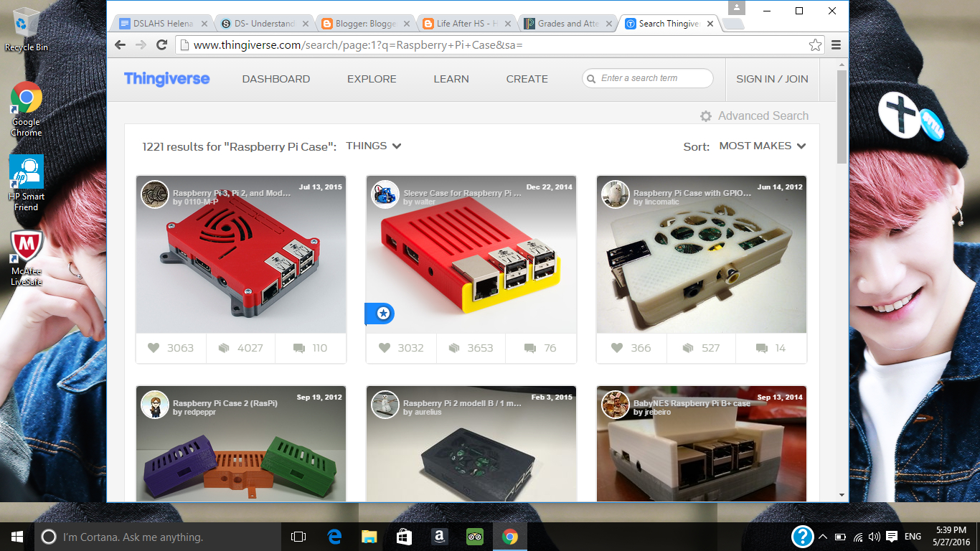Open the Advanced Search gear icon

tap(706, 116)
